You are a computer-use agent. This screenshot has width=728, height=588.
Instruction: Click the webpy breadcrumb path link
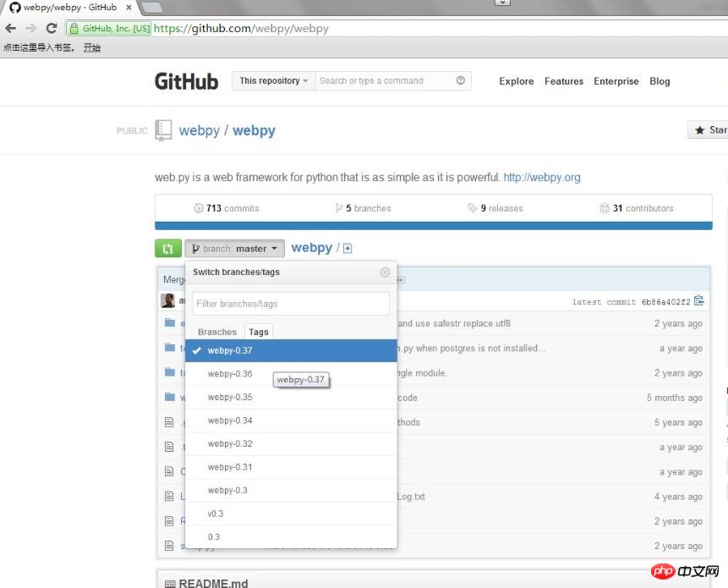[311, 248]
